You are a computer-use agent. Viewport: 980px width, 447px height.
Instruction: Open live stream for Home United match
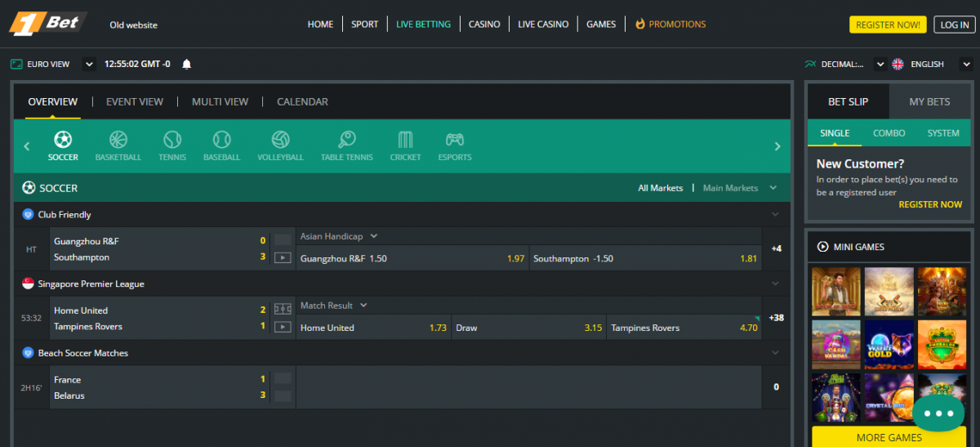(x=282, y=327)
